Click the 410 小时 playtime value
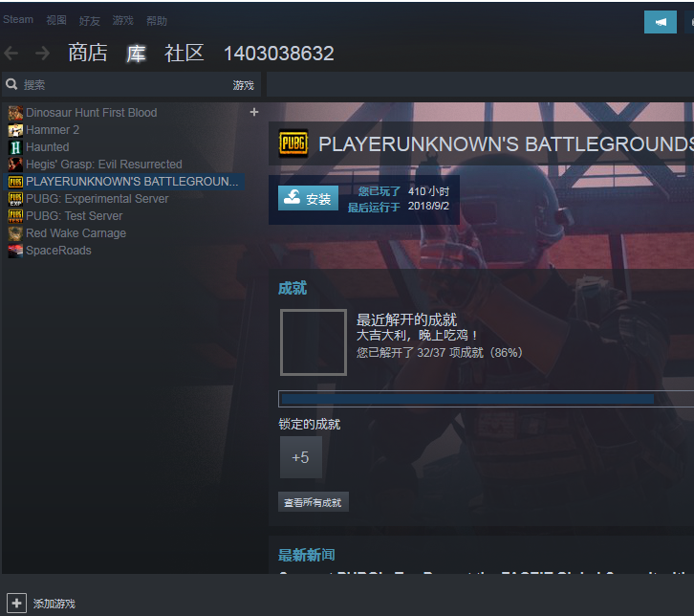This screenshot has width=694, height=616. (x=428, y=191)
